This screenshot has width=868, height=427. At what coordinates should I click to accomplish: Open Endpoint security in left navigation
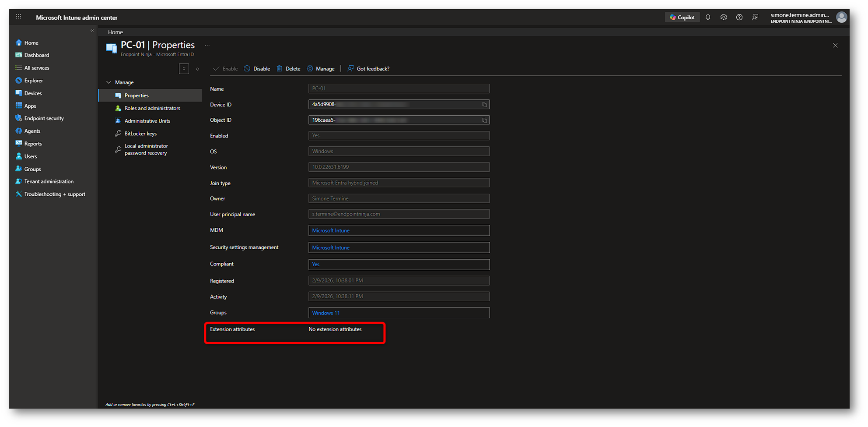pyautogui.click(x=44, y=118)
